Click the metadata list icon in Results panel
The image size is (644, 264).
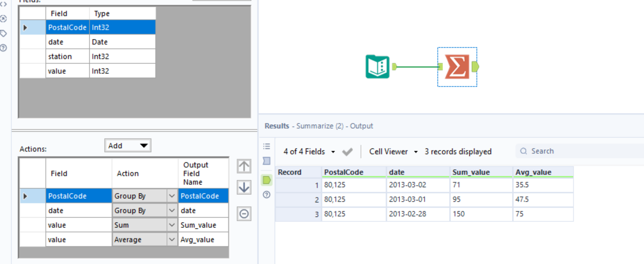[x=266, y=146]
